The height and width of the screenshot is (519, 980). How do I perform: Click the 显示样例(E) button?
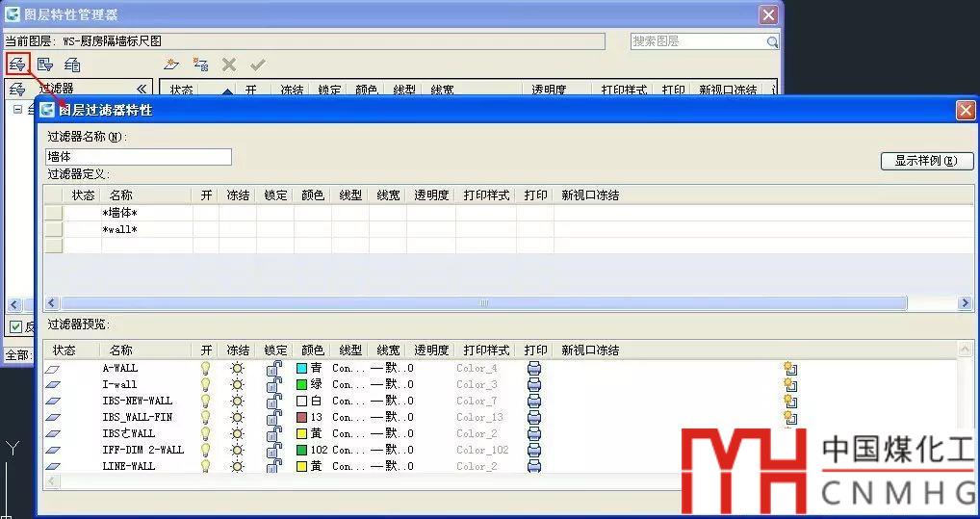[x=927, y=161]
